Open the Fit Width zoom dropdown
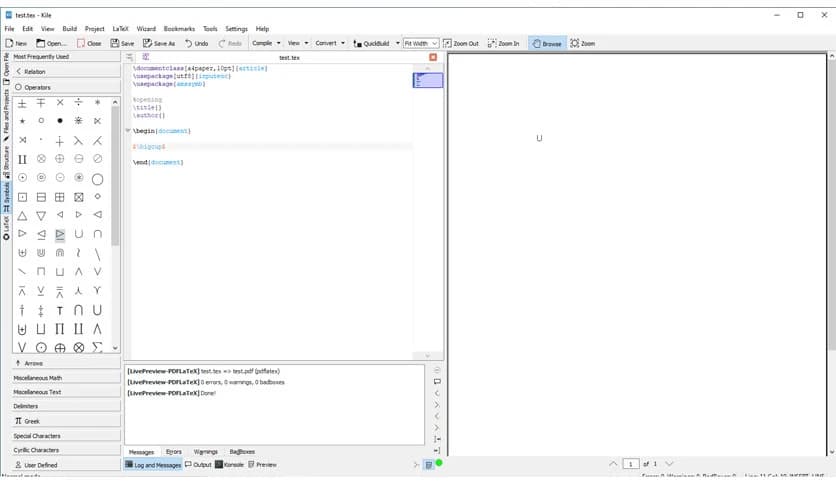Screen dimensions: 836x484 (x=420, y=44)
